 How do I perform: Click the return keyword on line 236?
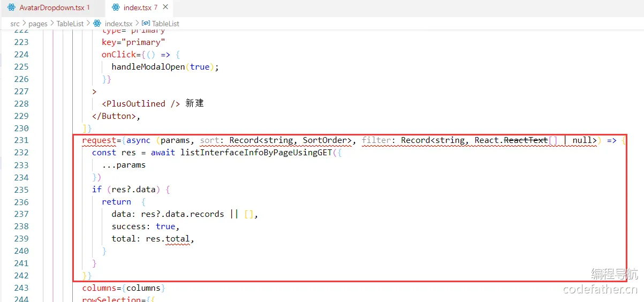116,202
